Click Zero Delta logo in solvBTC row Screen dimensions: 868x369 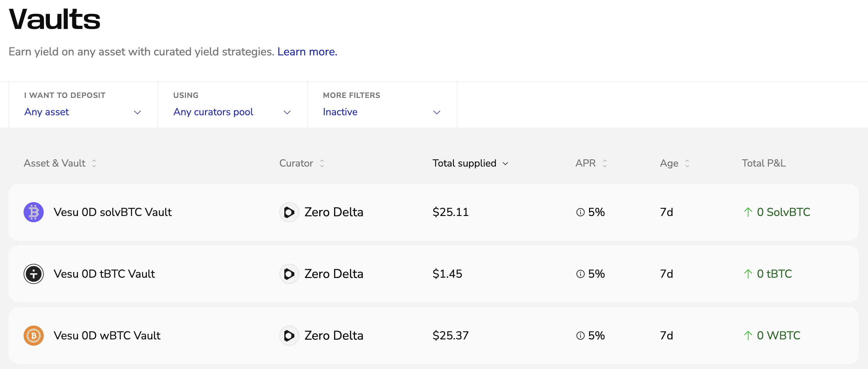[x=289, y=212]
